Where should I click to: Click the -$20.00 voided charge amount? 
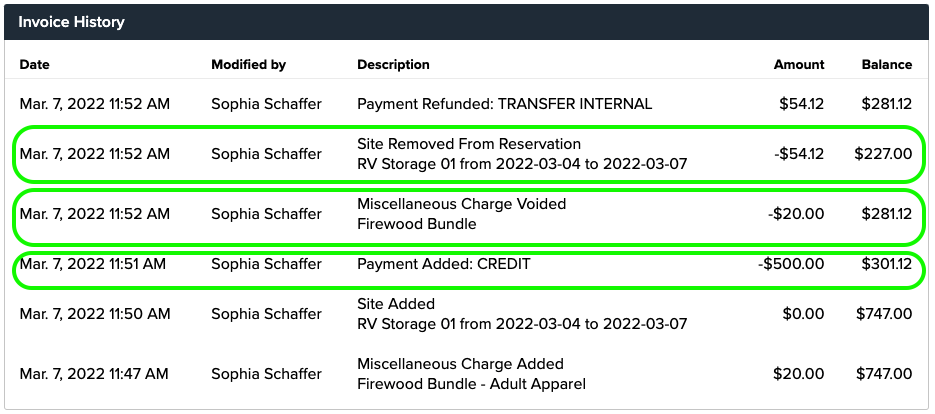click(798, 214)
